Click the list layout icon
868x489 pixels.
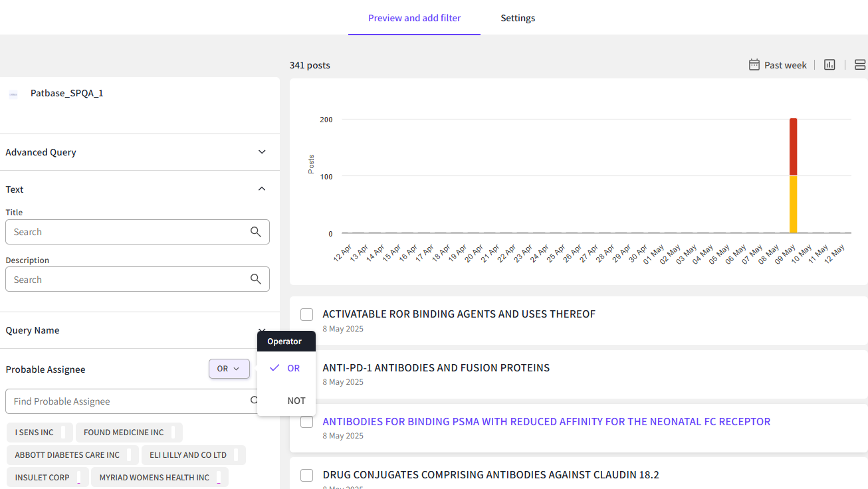[859, 64]
